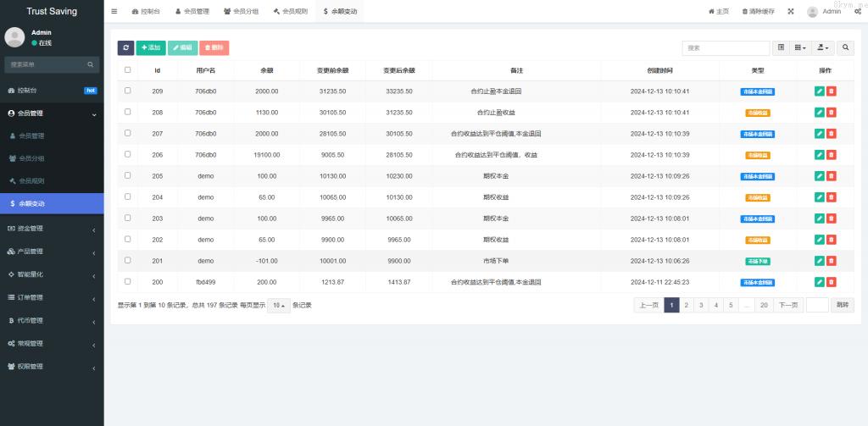The height and width of the screenshot is (426, 868).
Task: Open the settings gears icon at top right
Action: pyautogui.click(x=855, y=11)
